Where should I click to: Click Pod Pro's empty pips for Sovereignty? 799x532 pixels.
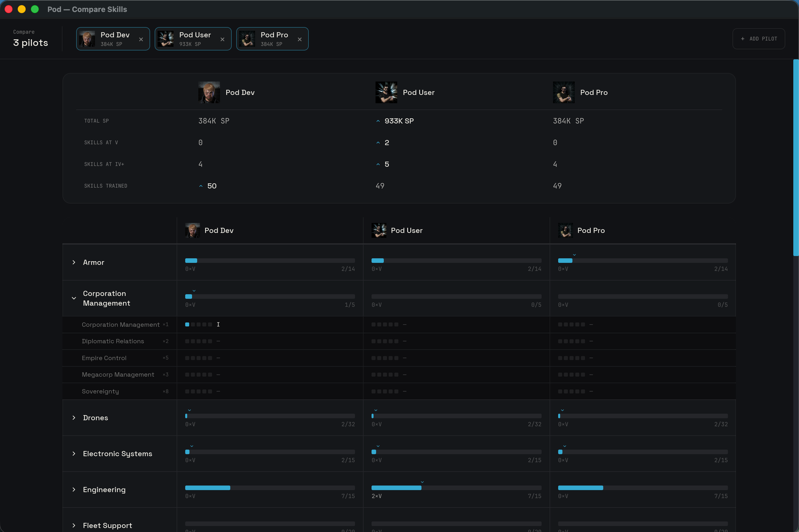point(572,391)
